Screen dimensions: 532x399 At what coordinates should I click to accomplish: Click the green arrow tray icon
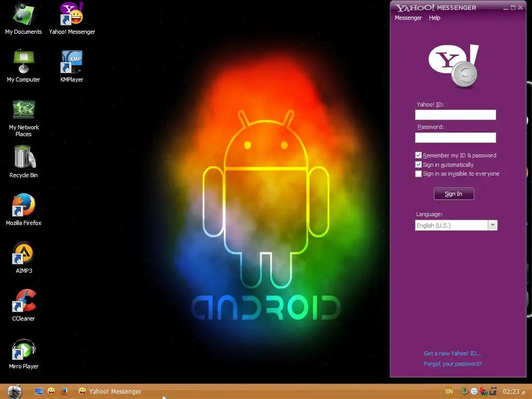(x=464, y=391)
